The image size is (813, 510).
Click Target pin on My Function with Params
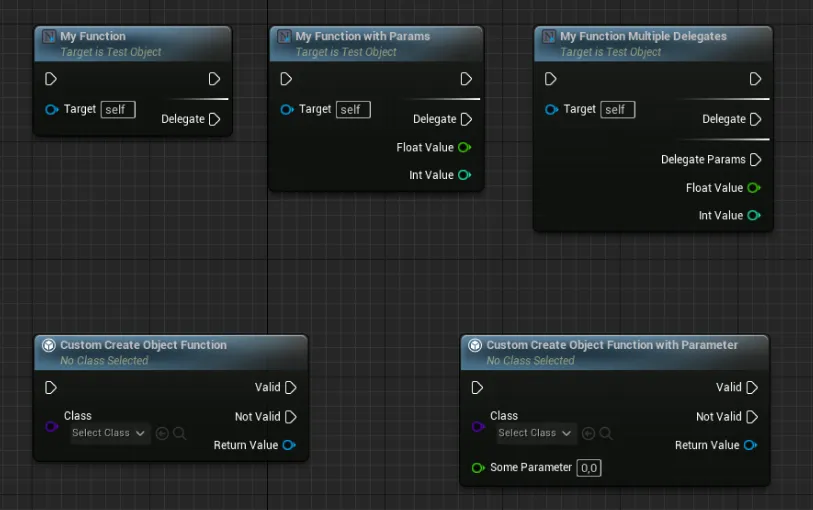tap(287, 109)
